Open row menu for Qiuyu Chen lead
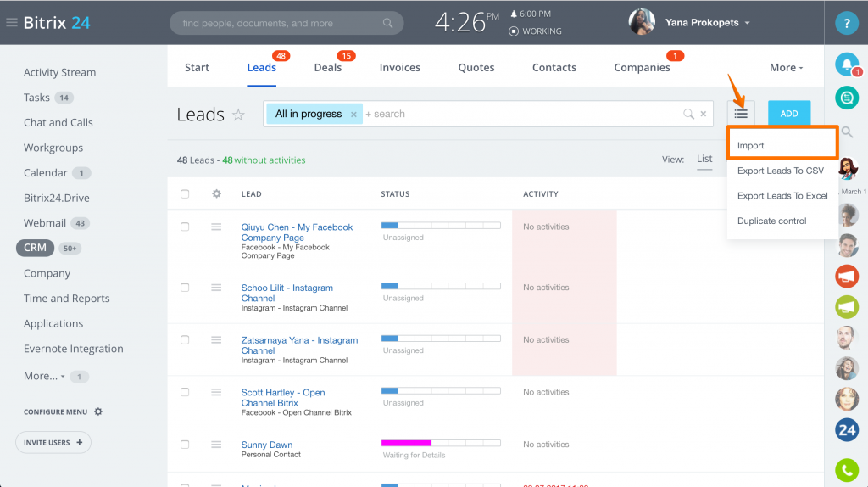The height and width of the screenshot is (487, 868). pyautogui.click(x=216, y=227)
